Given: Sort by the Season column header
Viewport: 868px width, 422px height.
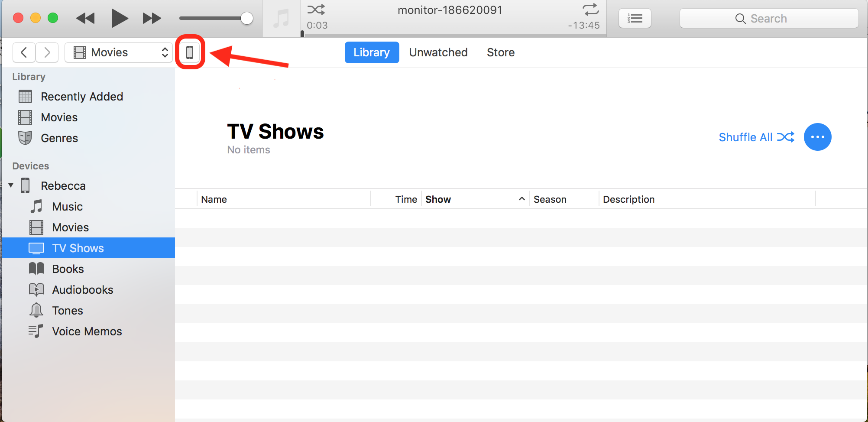Looking at the screenshot, I should [x=564, y=199].
